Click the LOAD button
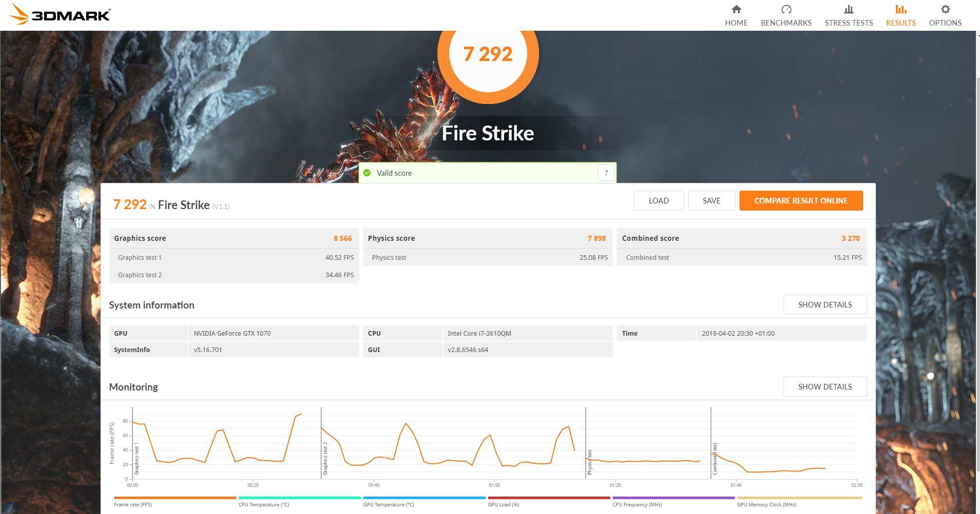Image resolution: width=980 pixels, height=514 pixels. click(658, 200)
